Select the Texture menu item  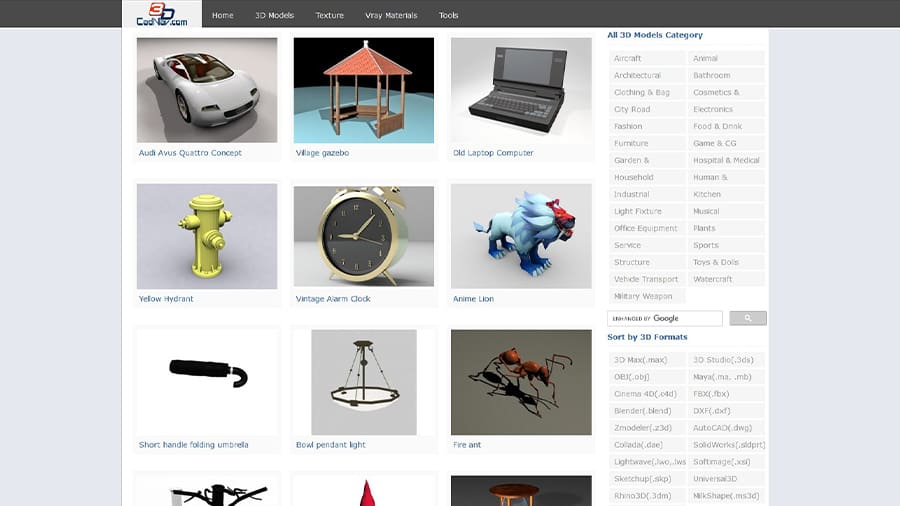[329, 15]
